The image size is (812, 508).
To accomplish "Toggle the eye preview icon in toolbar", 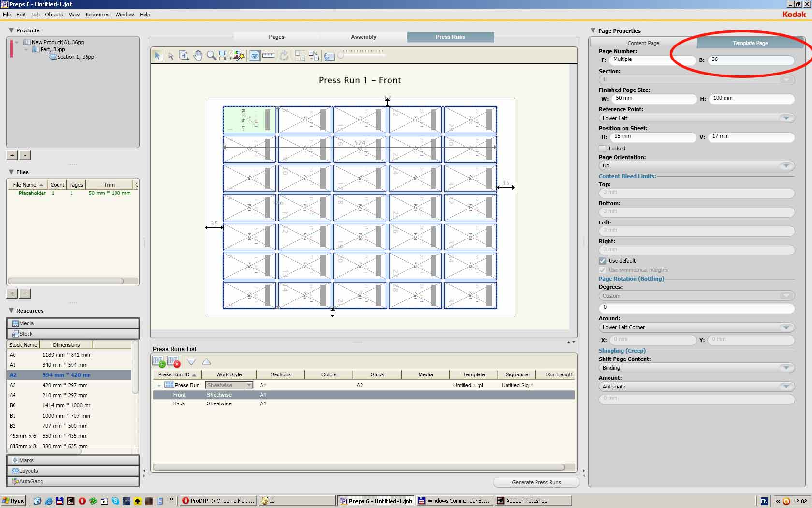I will pos(254,56).
